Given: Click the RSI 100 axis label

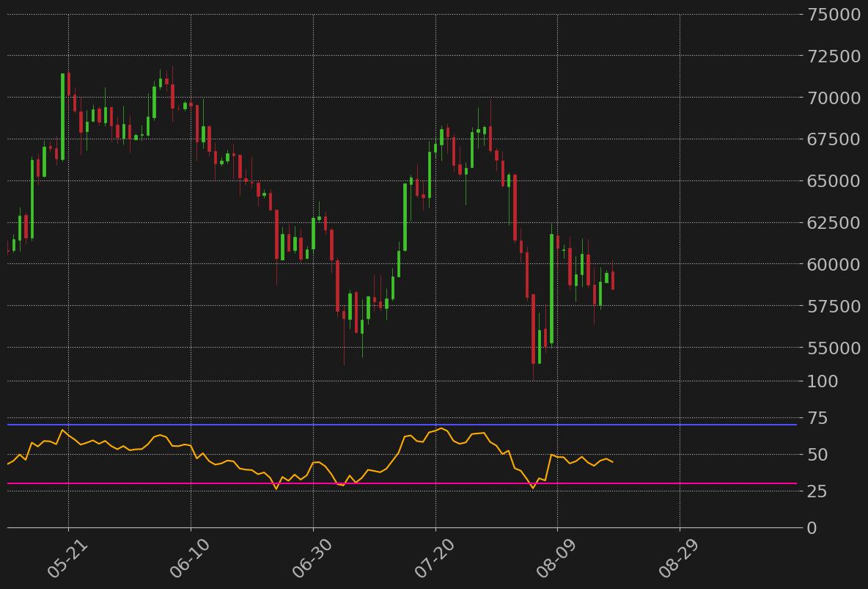Looking at the screenshot, I should coord(823,381).
